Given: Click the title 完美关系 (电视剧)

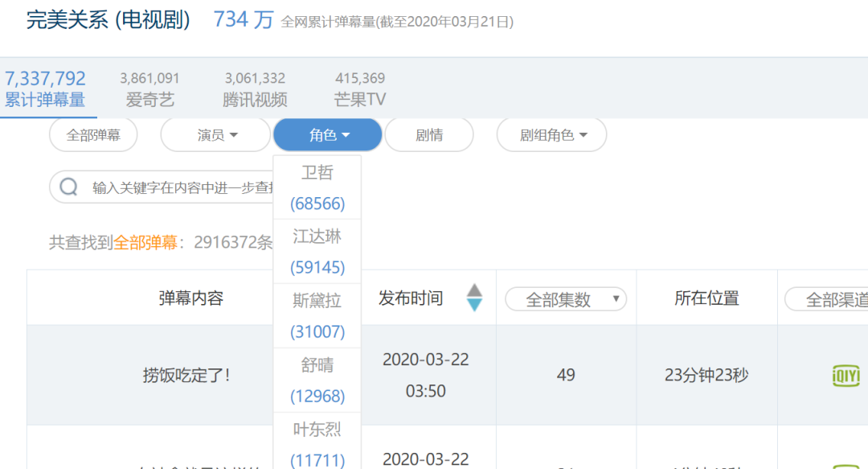Looking at the screenshot, I should pos(108,20).
